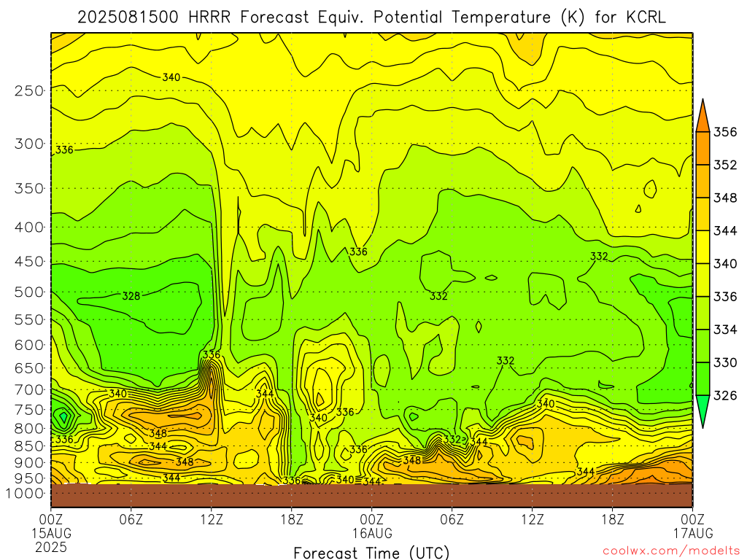This screenshot has width=747, height=560.
Task: Click the 00Z time label above 16AUG
Action: 372,518
